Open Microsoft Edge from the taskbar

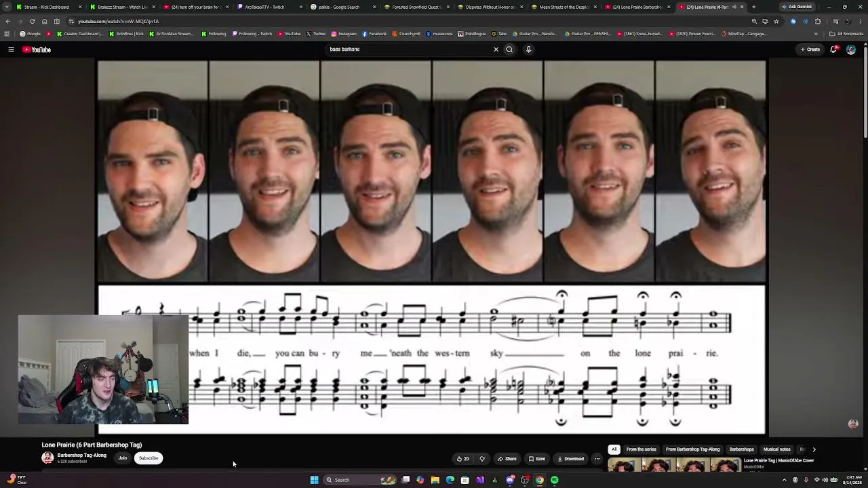click(450, 480)
